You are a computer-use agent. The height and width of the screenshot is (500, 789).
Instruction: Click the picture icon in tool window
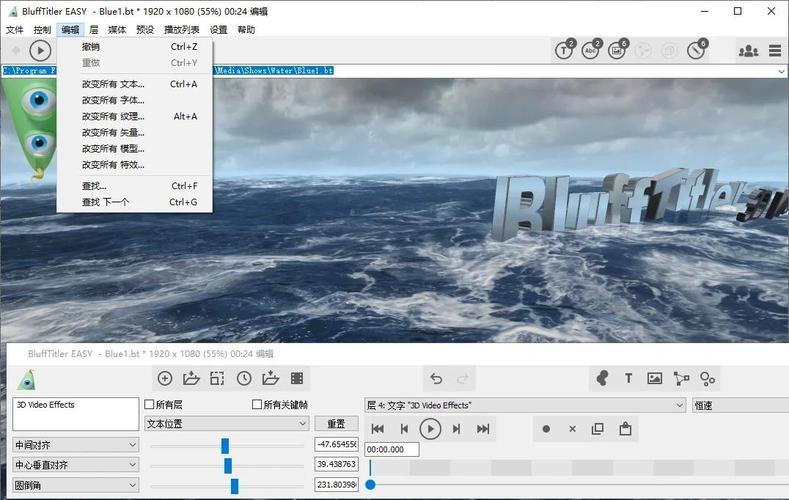coord(655,378)
